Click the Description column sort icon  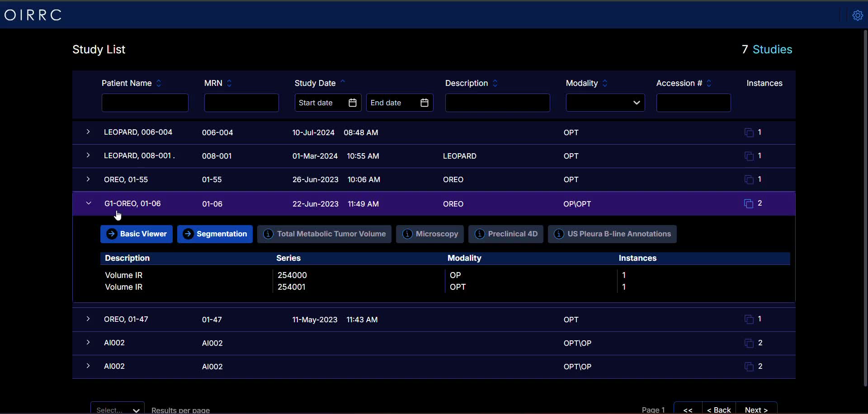pos(495,83)
